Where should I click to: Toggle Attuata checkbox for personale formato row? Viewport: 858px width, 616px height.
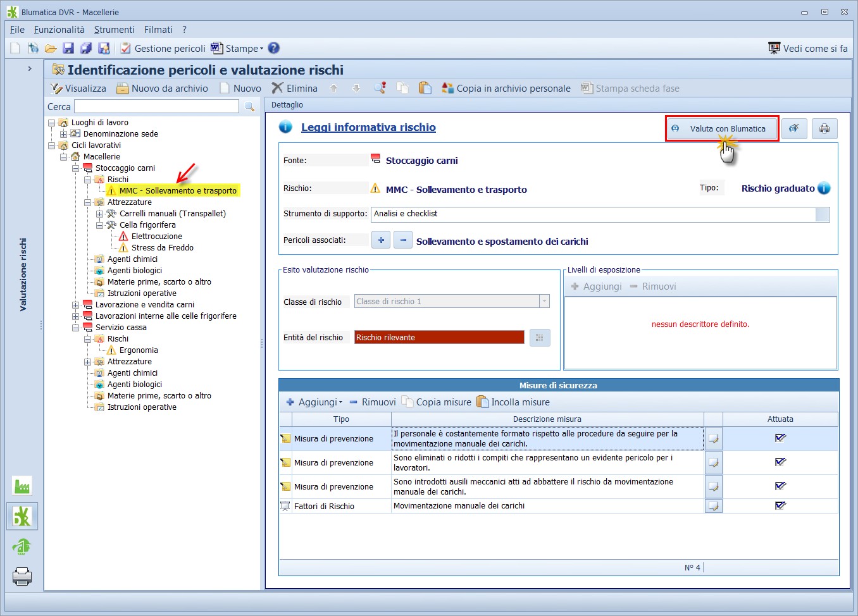coord(780,438)
